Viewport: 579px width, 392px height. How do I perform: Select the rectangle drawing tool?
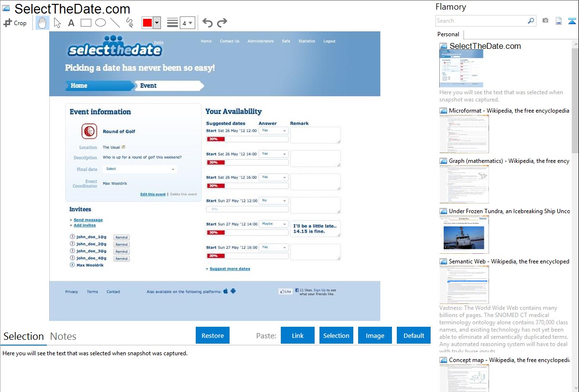[86, 23]
